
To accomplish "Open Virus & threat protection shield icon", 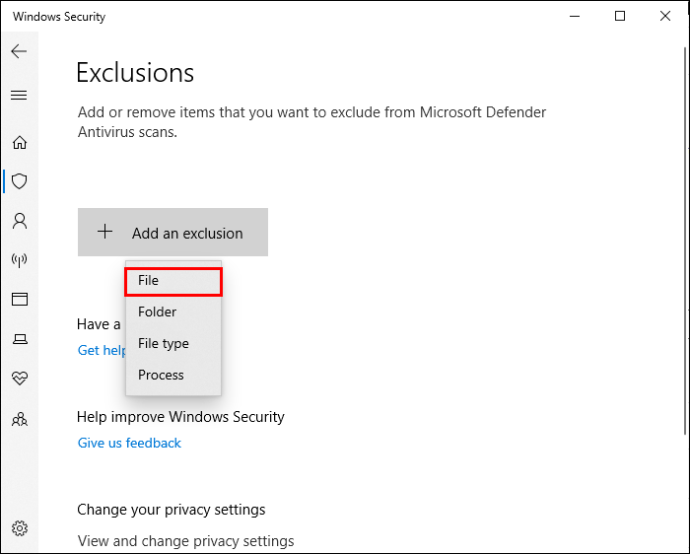I will click(18, 181).
